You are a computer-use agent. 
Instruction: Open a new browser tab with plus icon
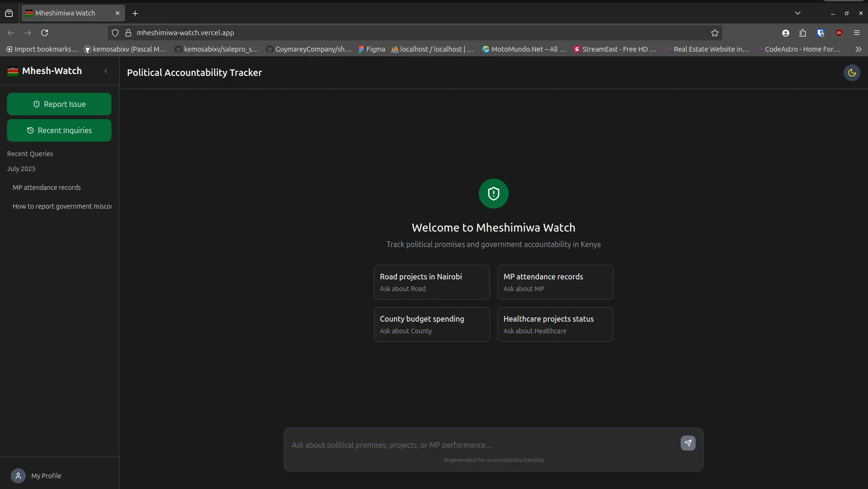click(x=135, y=13)
